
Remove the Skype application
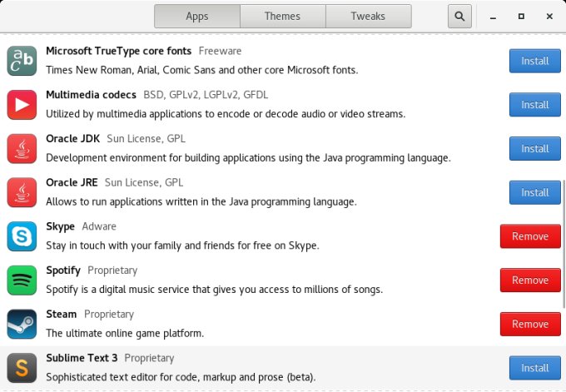(x=529, y=236)
